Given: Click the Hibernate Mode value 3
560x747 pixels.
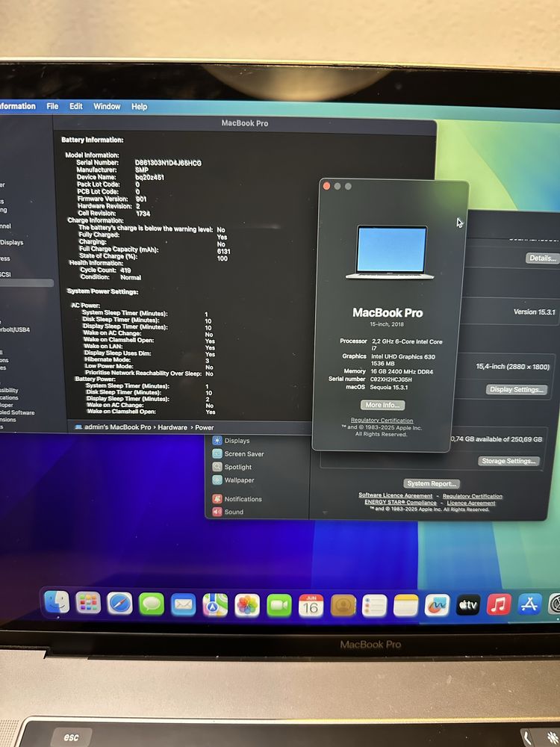Looking at the screenshot, I should [x=207, y=361].
